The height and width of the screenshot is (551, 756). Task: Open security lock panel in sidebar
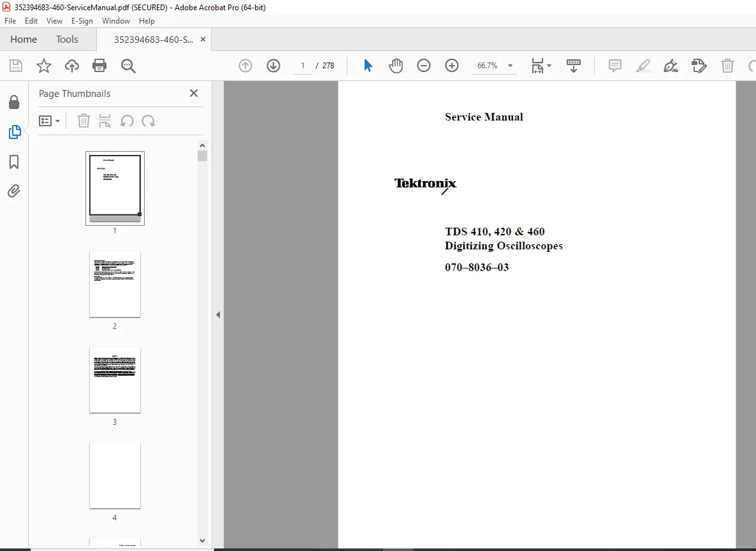pyautogui.click(x=14, y=102)
